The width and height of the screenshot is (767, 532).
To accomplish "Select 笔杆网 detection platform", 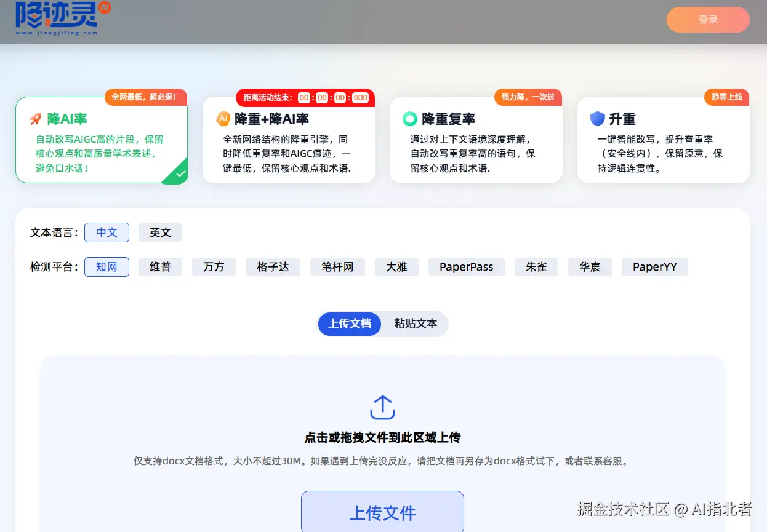I will [x=337, y=267].
